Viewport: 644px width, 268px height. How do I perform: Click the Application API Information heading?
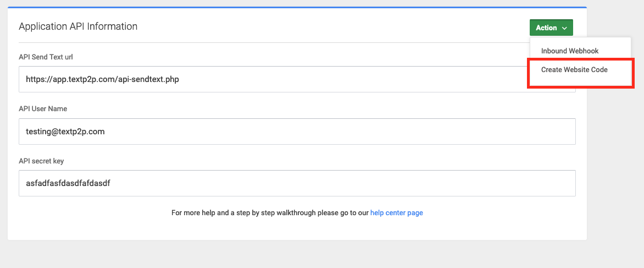point(78,26)
